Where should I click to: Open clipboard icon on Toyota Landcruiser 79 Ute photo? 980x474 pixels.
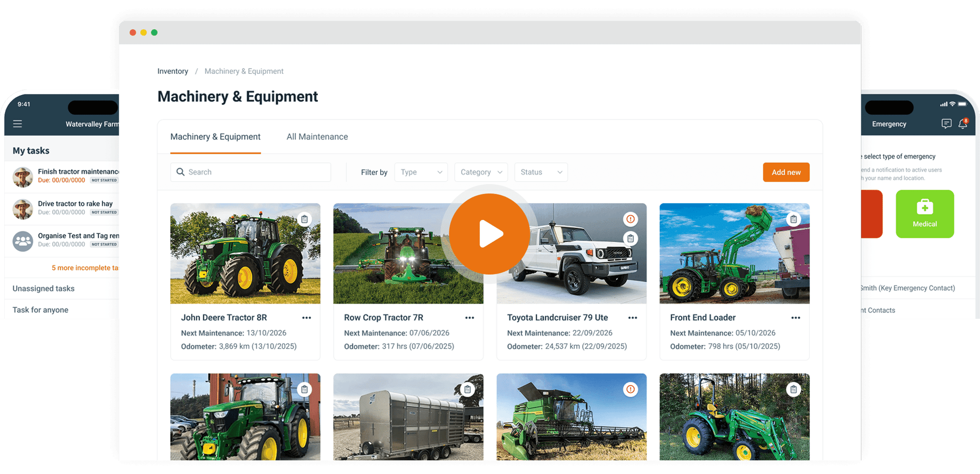click(x=631, y=238)
